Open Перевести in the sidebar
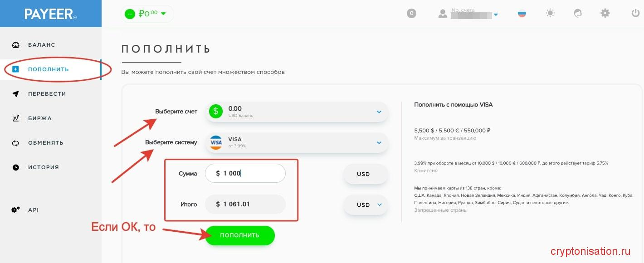Screen dimensions: 644x263 [x=47, y=94]
